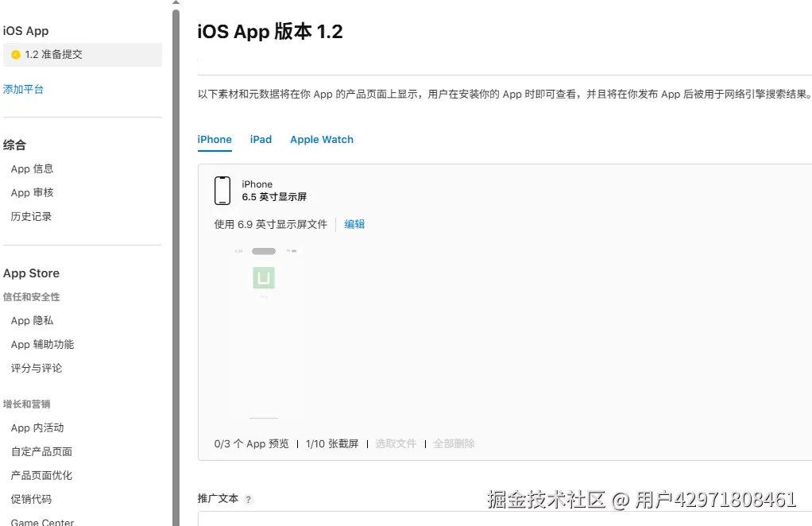Select the 1.2 准备提交 version entry
The width and height of the screenshot is (812, 526).
[83, 54]
